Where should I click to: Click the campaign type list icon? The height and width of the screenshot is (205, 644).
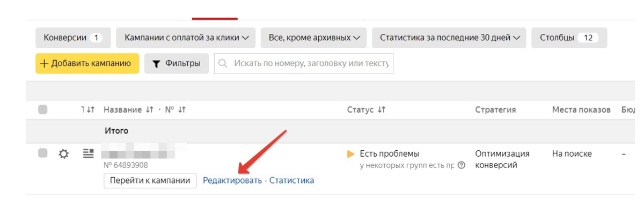click(88, 153)
